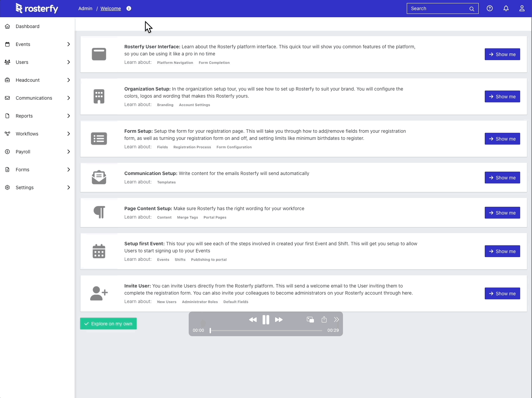Click the Organization Setup building icon
Screen dimensions: 532x398
(x=99, y=96)
